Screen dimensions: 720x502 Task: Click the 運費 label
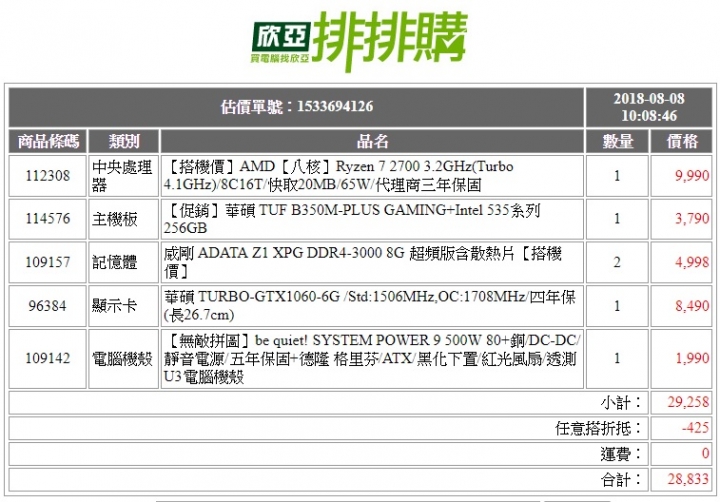[x=621, y=454]
